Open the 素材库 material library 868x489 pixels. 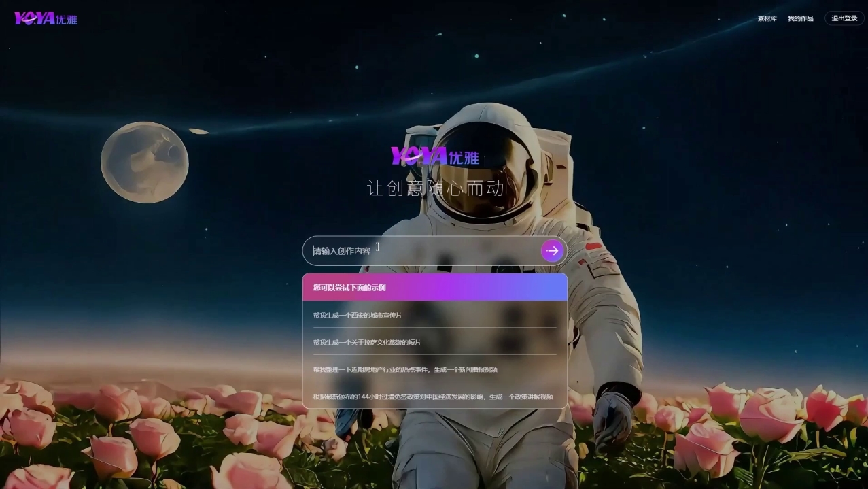(x=767, y=18)
